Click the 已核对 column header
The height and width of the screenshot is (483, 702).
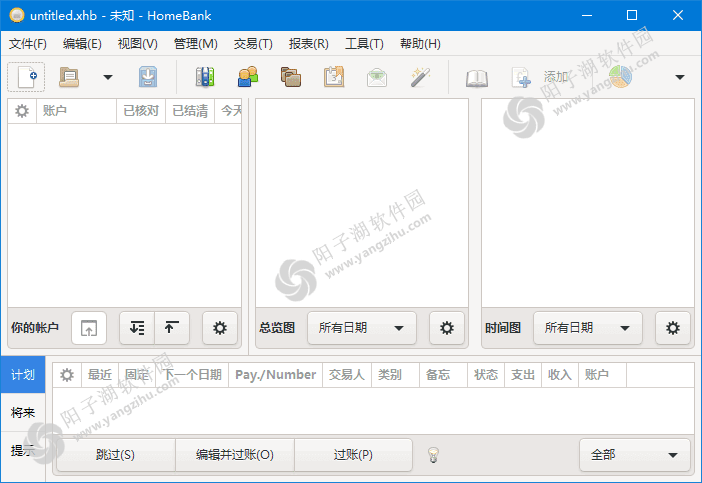141,111
